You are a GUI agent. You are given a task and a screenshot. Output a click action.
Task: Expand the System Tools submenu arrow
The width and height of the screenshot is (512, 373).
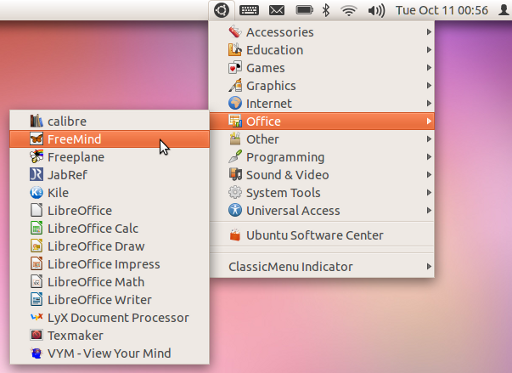point(429,193)
